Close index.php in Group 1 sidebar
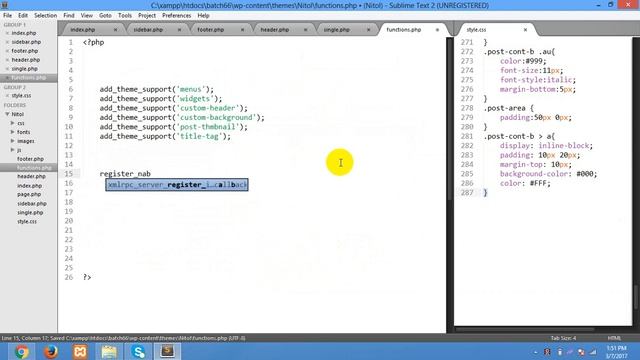Image resolution: width=640 pixels, height=360 pixels. tap(7, 33)
